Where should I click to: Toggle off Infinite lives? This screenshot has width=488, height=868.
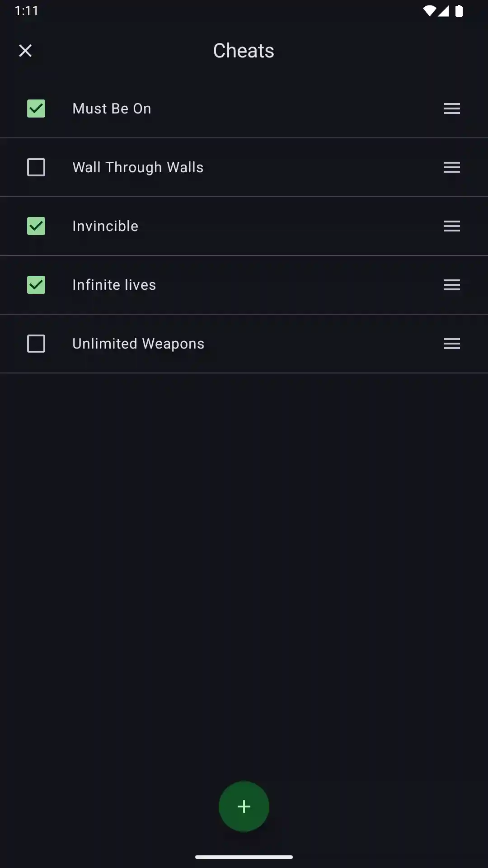coord(36,285)
